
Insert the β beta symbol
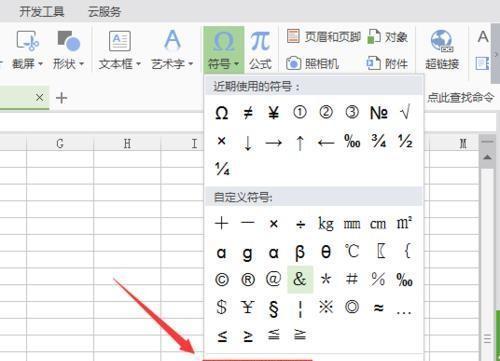click(300, 252)
